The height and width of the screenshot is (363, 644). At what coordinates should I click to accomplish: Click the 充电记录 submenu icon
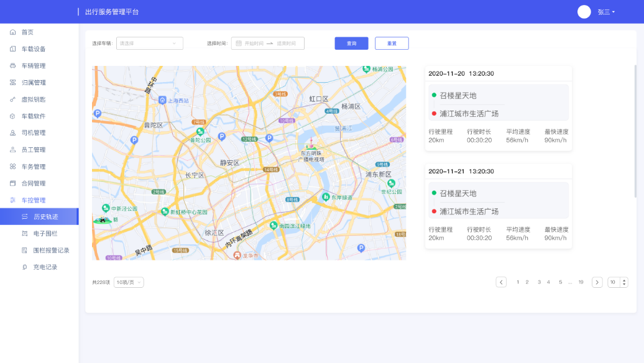[x=25, y=267]
